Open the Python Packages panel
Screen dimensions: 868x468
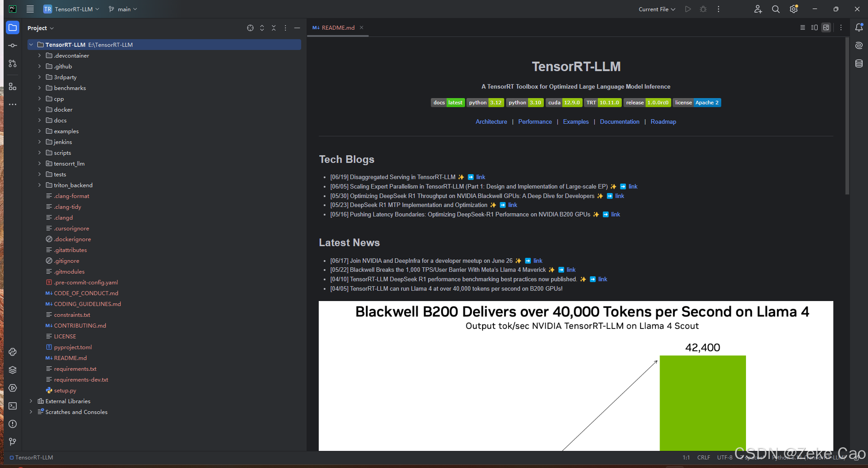[x=13, y=370]
